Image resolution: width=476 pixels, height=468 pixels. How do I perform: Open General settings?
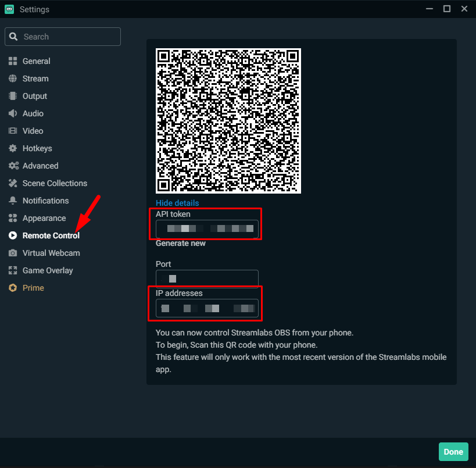pyautogui.click(x=37, y=61)
